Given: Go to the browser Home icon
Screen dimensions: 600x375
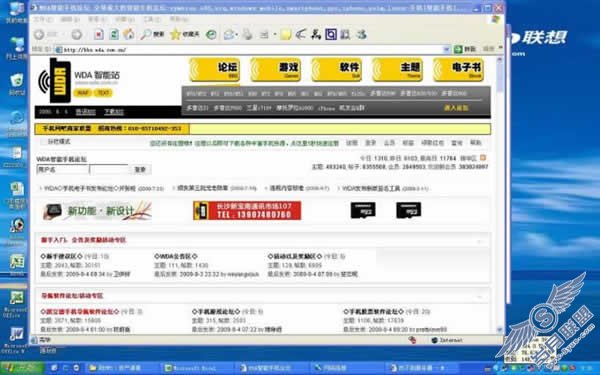Looking at the screenshot, I should click(x=129, y=34).
